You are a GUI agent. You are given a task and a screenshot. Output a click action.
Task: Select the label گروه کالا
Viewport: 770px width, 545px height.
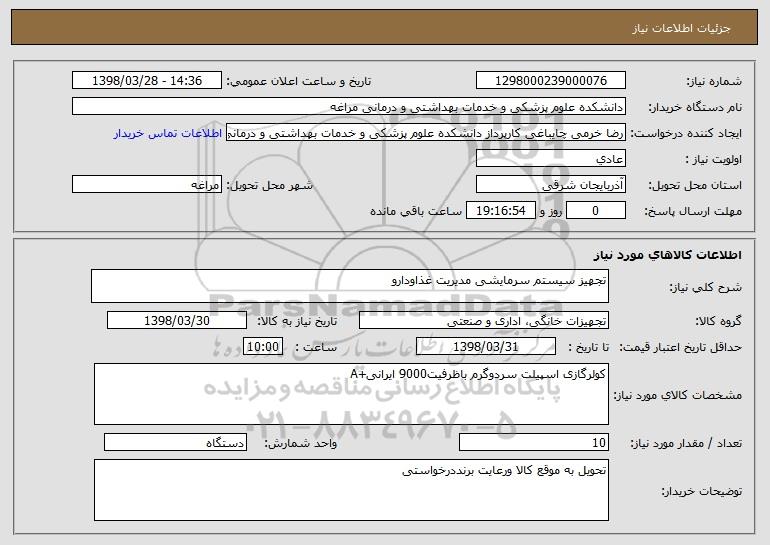718,322
